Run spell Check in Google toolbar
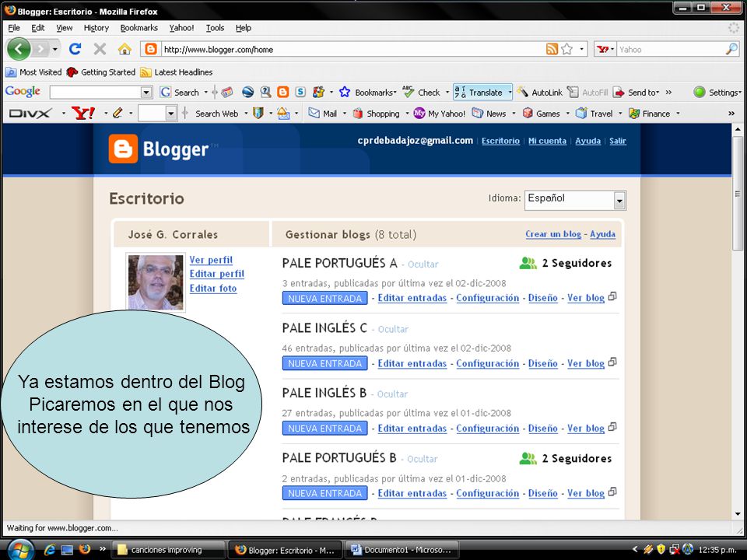 (x=422, y=93)
